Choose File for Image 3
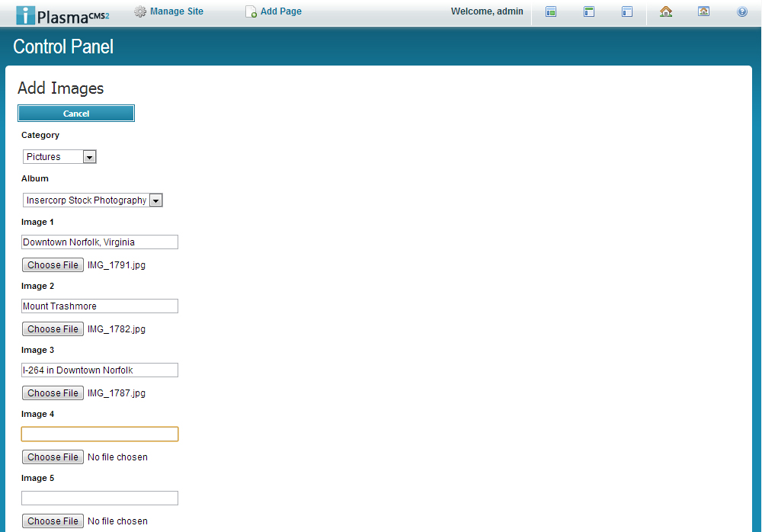This screenshot has height=532, width=762. [x=53, y=393]
